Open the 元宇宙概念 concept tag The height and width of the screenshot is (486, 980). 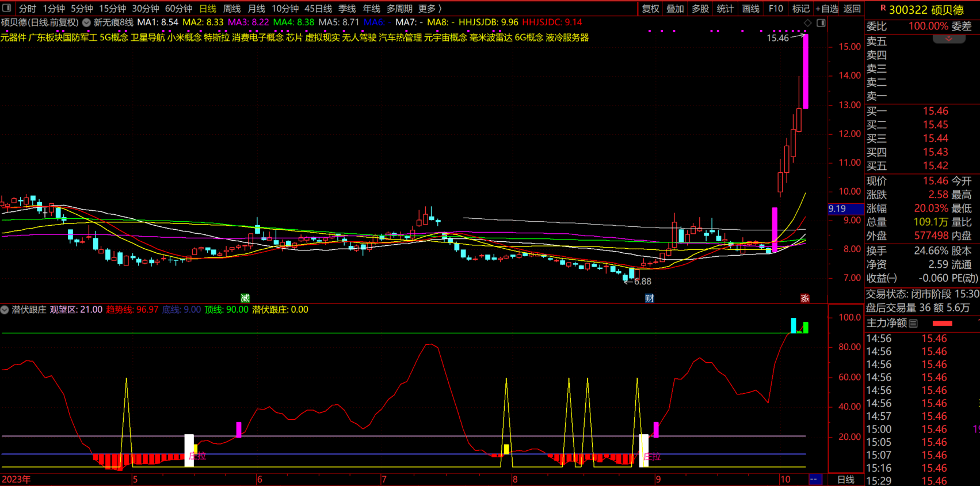click(445, 37)
